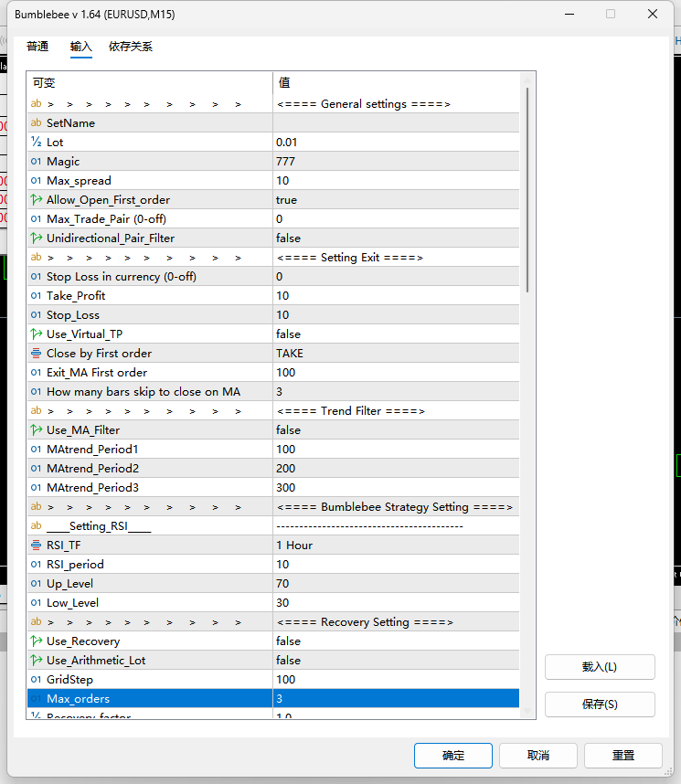Click the 可变 column header
Viewport: 681px width, 784px height.
pos(150,83)
